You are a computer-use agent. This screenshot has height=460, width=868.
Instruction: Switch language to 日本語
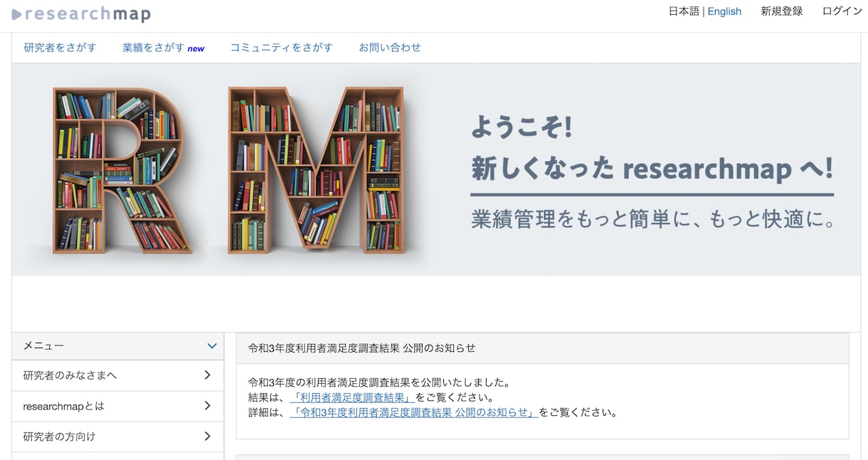click(684, 11)
